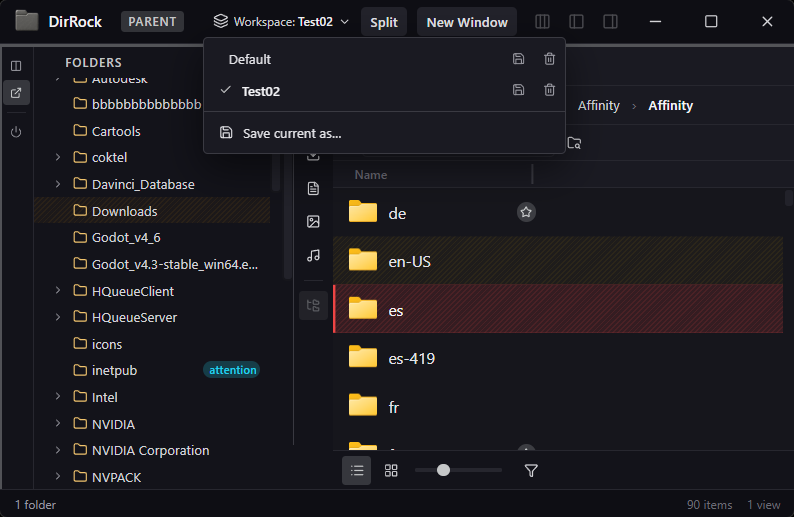Viewport: 794px width, 517px height.
Task: Open the Music shortcut icon
Action: [x=313, y=256]
